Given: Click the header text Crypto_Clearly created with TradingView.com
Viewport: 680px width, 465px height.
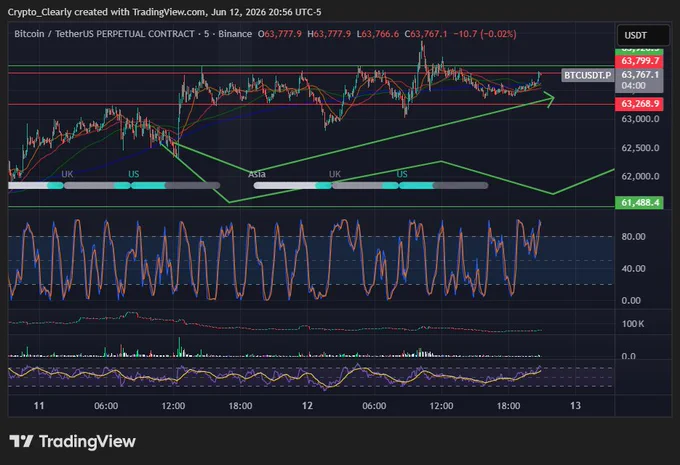Looking at the screenshot, I should tap(107, 12).
